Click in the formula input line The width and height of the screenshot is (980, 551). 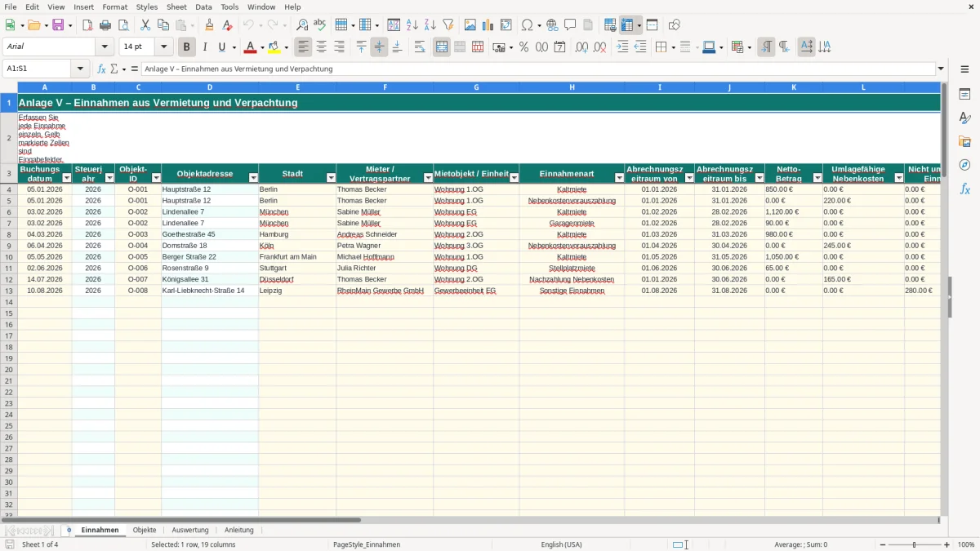pos(538,69)
